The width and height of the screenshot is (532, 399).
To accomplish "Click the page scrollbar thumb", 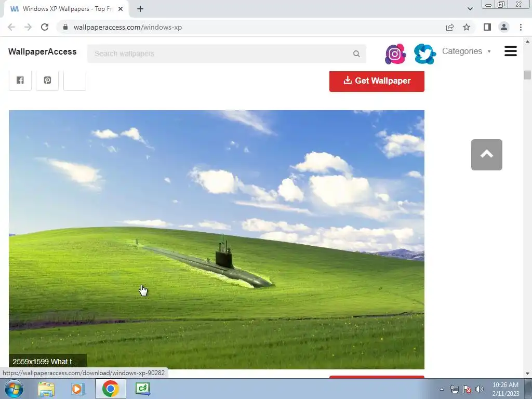I will (x=527, y=75).
